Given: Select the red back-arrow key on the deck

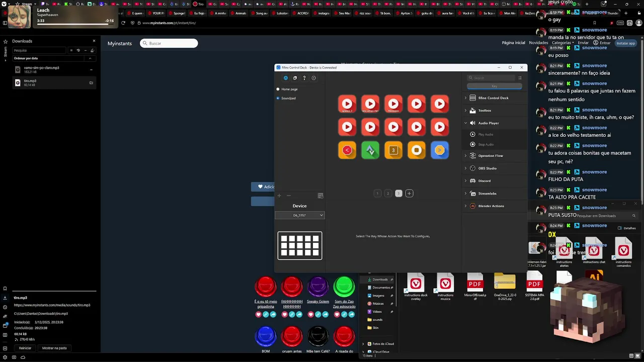Looking at the screenshot, I should [x=347, y=150].
